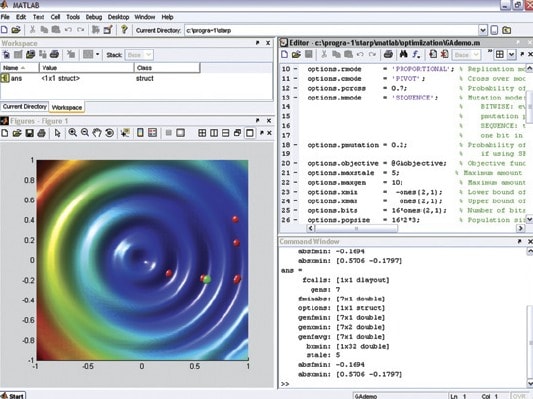
Task: Click Editor line 26 options.popsize
Action: pos(363,220)
